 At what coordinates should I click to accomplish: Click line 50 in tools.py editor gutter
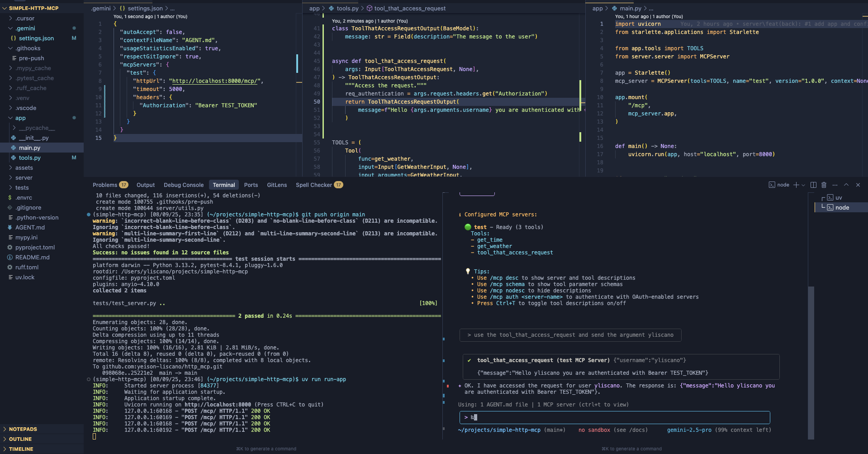pos(317,102)
